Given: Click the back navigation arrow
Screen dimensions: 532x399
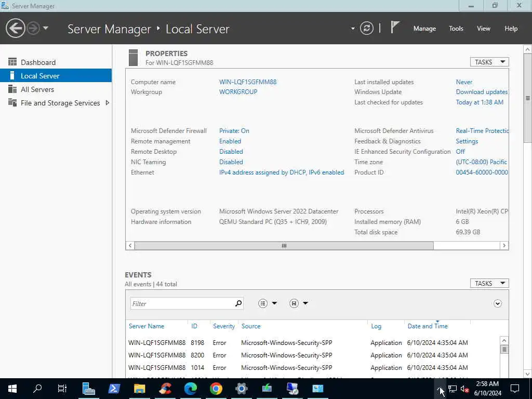Looking at the screenshot, I should (15, 28).
